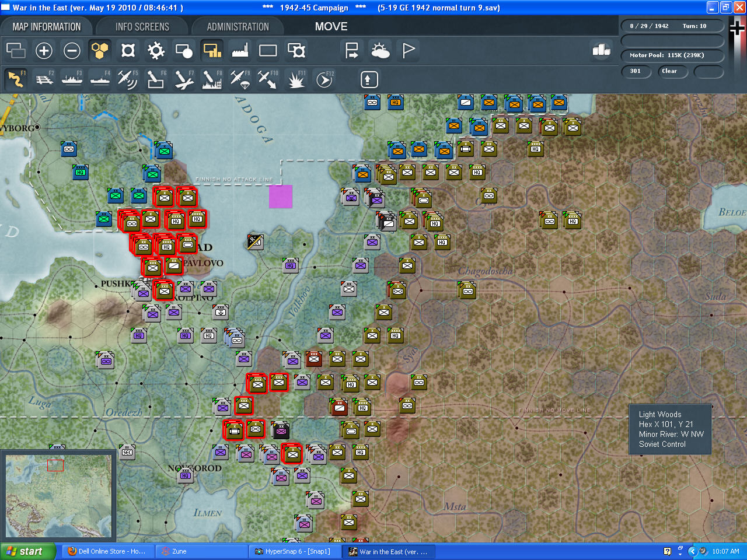Click the War in the East taskbar button
Image resolution: width=747 pixels, height=560 pixels.
point(388,551)
